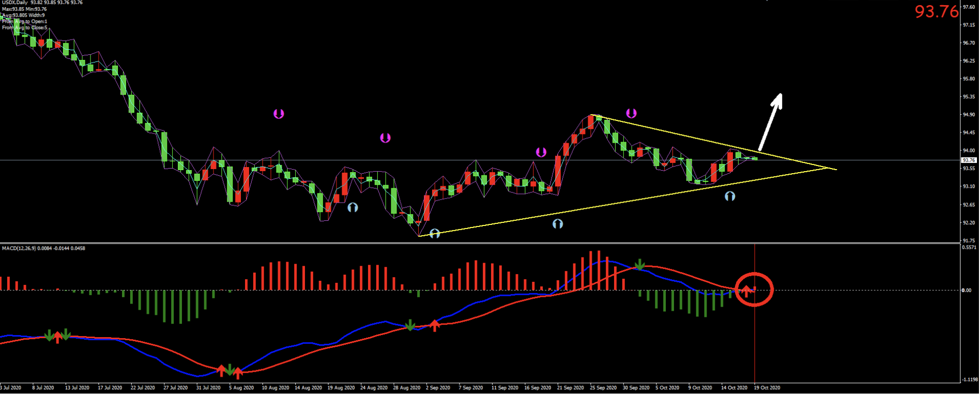Click the 0.00 level on the MACD axis
Screen dimensions: 980x394
966,290
